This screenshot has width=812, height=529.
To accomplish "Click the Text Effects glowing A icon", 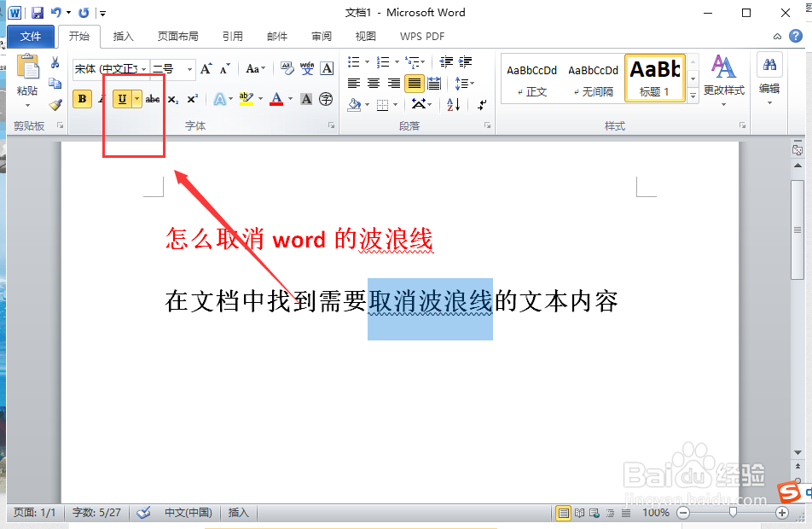I will pos(219,99).
